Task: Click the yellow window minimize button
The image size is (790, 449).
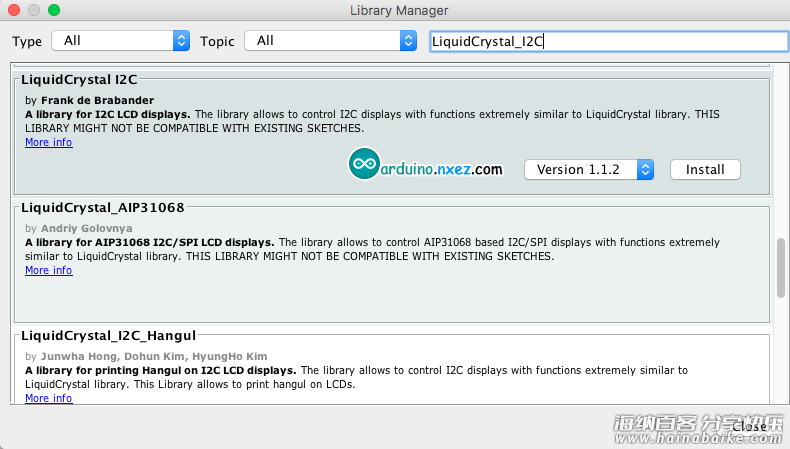Action: coord(34,10)
